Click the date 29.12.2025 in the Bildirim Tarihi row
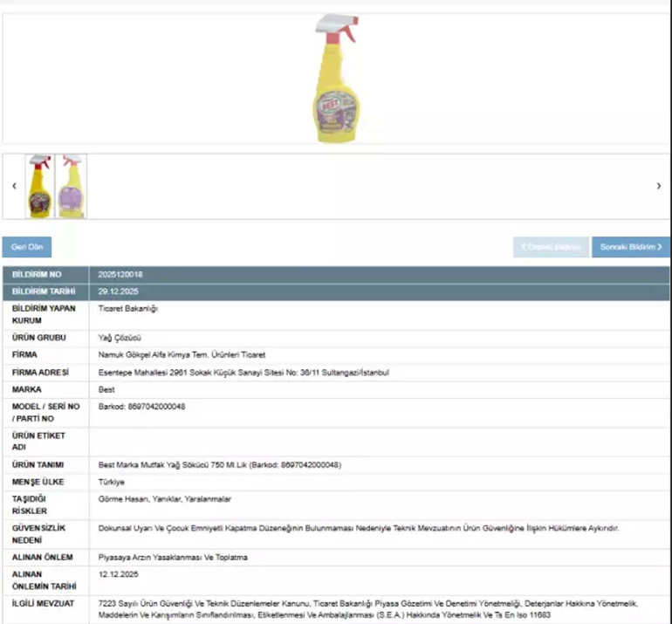This screenshot has height=624, width=672. click(119, 291)
